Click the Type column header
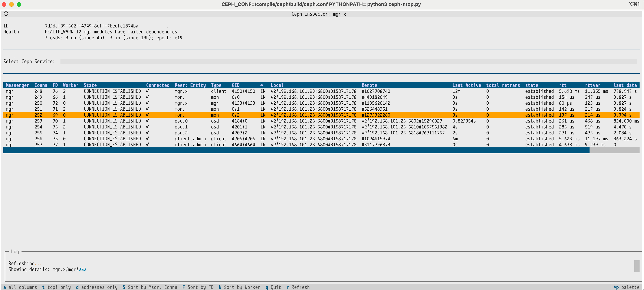 point(216,85)
